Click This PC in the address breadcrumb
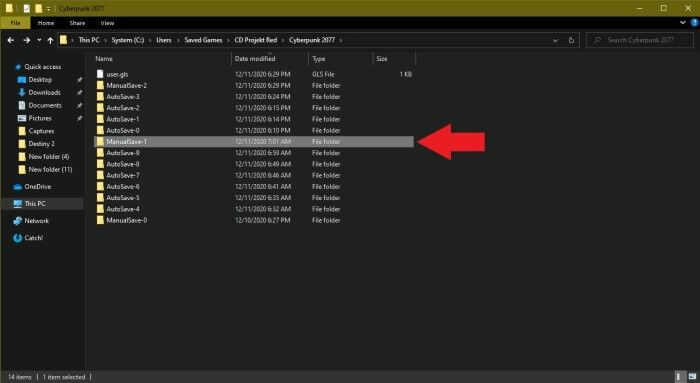Screen dimensions: 700x383 [x=89, y=40]
